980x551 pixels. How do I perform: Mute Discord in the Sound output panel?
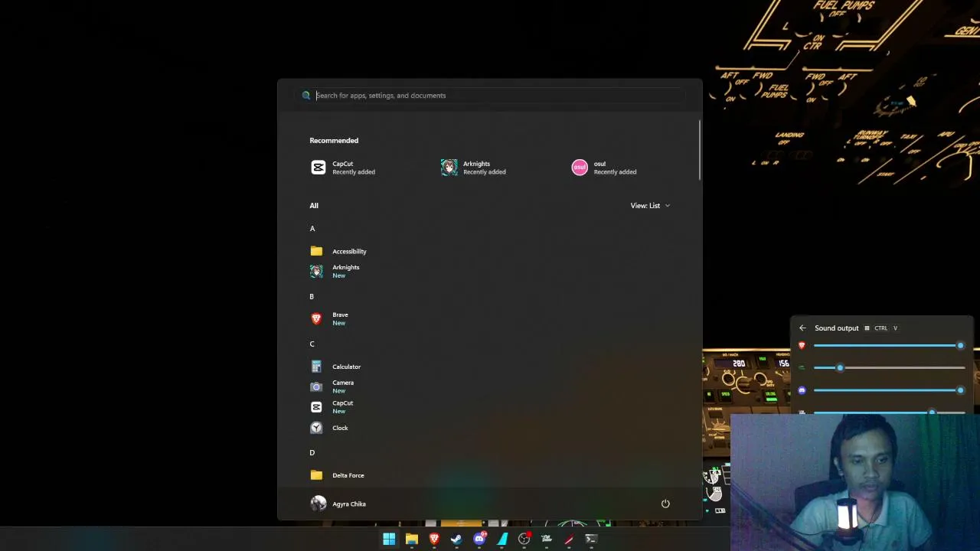coord(802,390)
